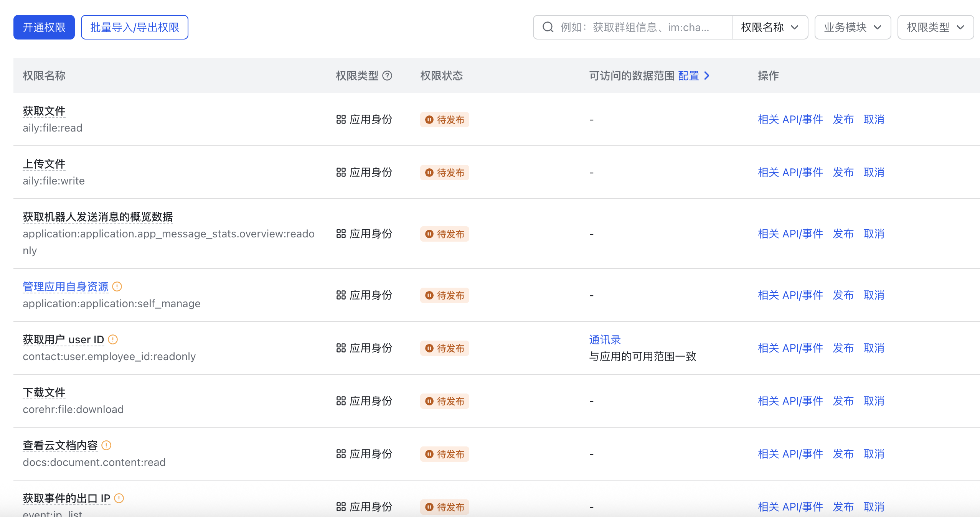980x517 pixels.
Task: Expand the 权限类型 filter dropdown
Action: (x=935, y=27)
